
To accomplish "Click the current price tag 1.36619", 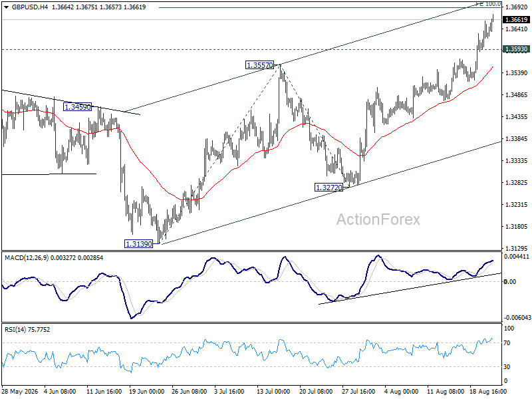I will (516, 20).
